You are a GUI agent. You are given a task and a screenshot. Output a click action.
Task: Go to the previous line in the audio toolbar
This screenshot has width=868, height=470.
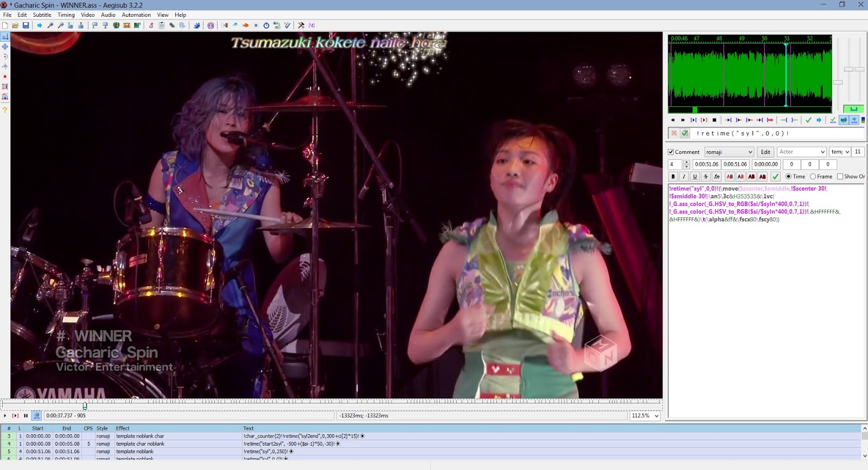tap(673, 120)
